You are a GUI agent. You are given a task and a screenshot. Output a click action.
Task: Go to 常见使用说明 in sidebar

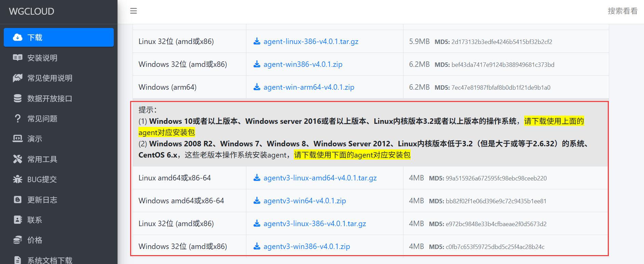point(59,78)
